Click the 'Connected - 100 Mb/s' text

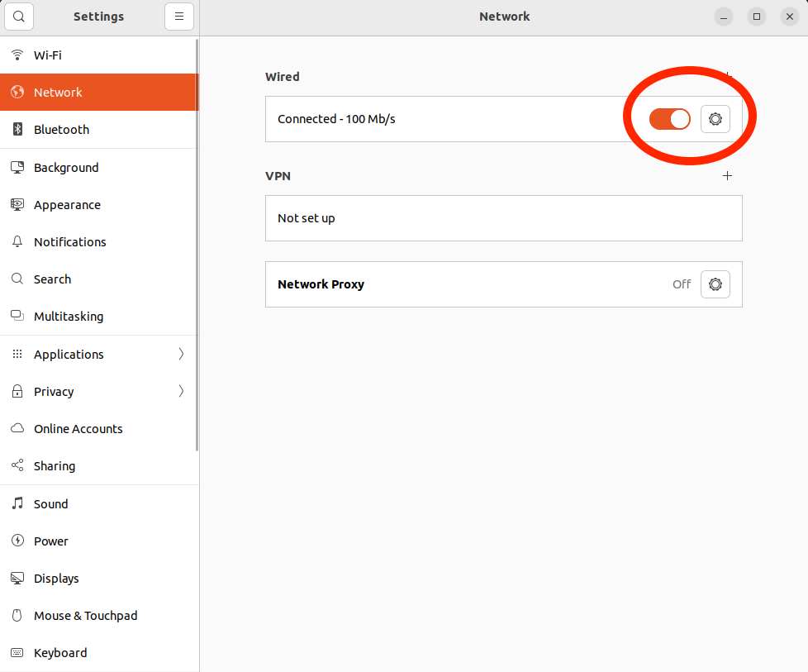click(x=336, y=119)
